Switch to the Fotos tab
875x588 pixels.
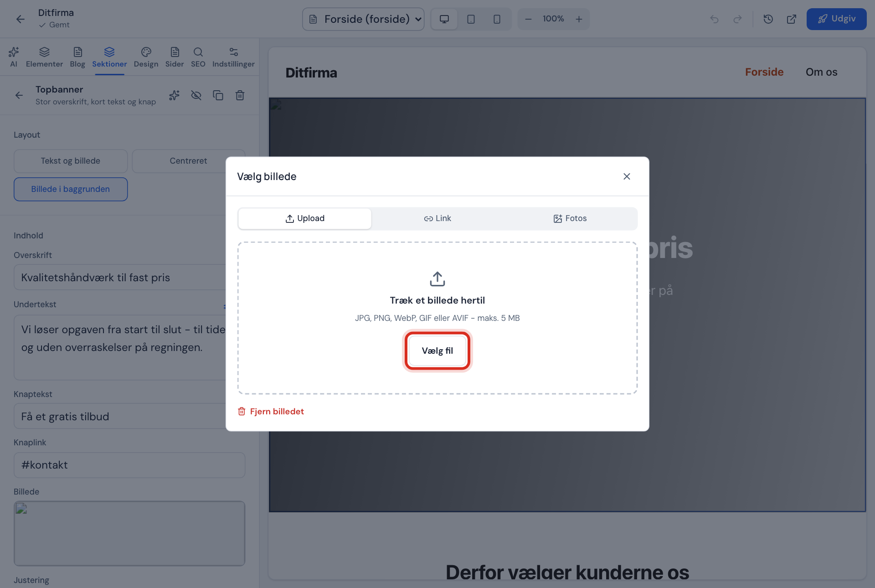[x=570, y=218]
